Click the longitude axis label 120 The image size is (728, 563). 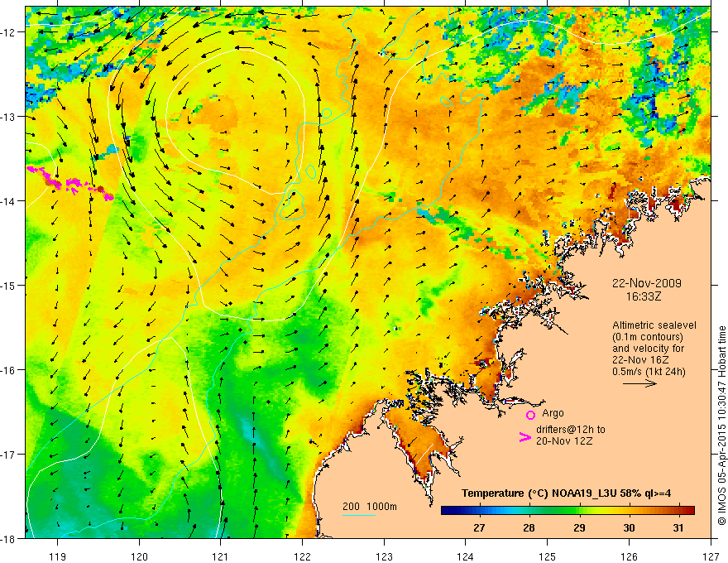coord(139,556)
